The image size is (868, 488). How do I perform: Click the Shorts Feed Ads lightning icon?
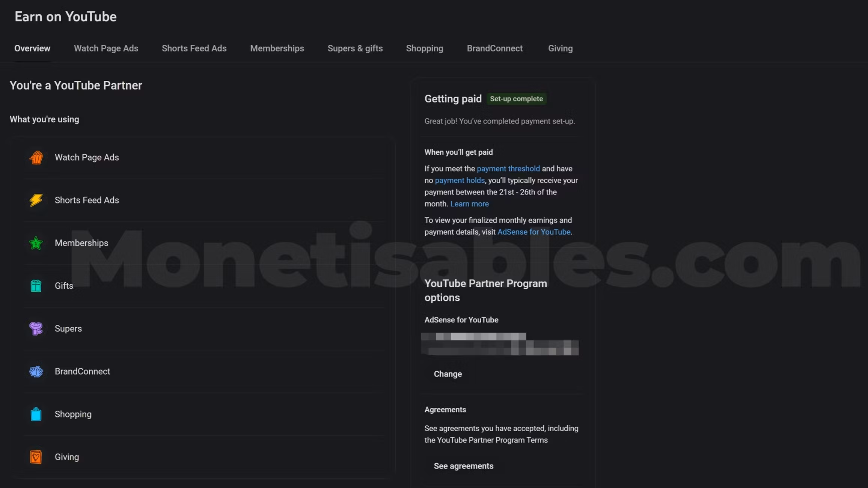pyautogui.click(x=36, y=200)
